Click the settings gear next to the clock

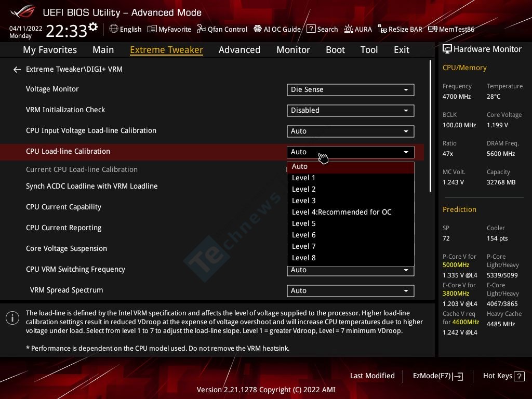click(x=93, y=27)
